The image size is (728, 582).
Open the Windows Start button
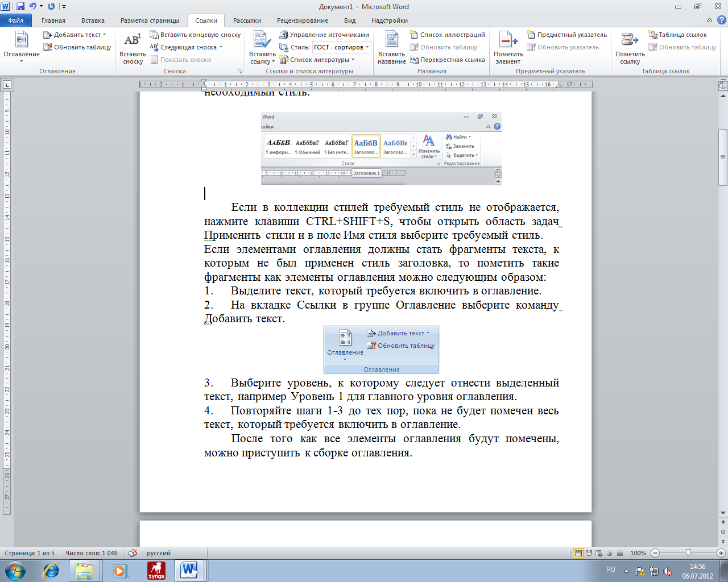point(15,570)
